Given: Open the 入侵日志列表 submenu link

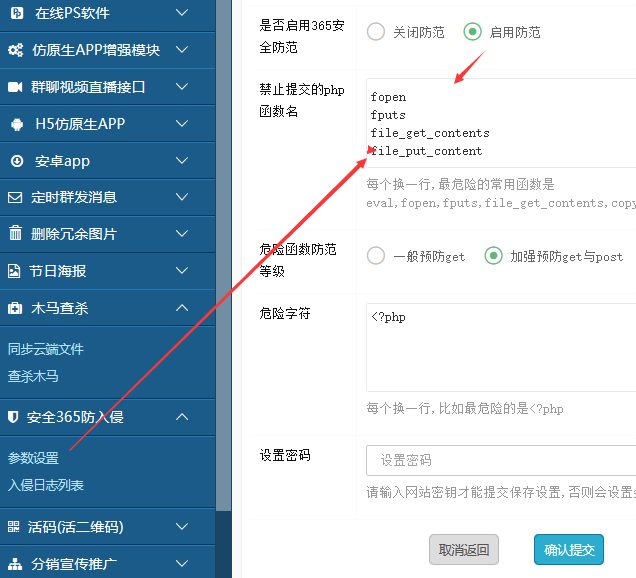Looking at the screenshot, I should 45,485.
